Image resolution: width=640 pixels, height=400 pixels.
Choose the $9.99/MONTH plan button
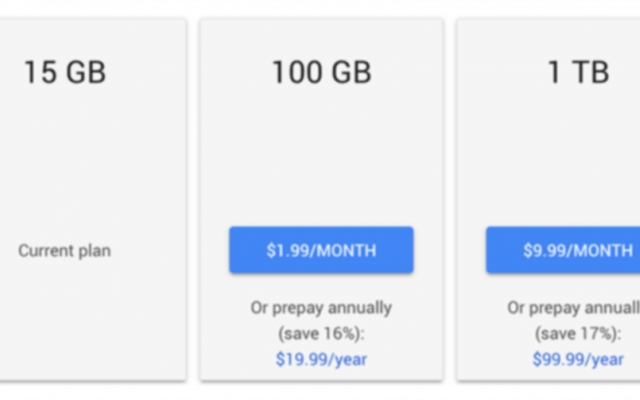[563, 250]
